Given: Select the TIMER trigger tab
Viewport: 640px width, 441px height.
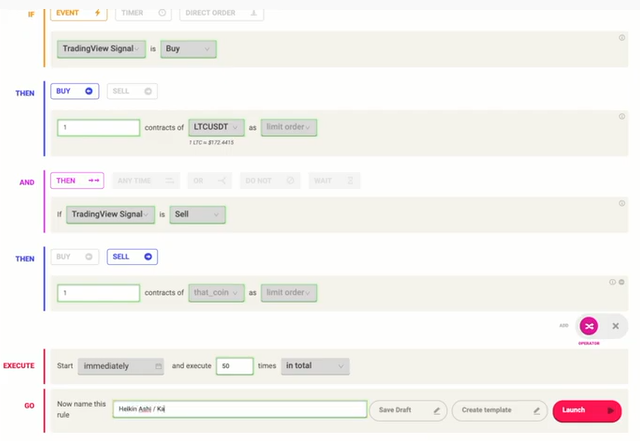Looking at the screenshot, I should (143, 13).
